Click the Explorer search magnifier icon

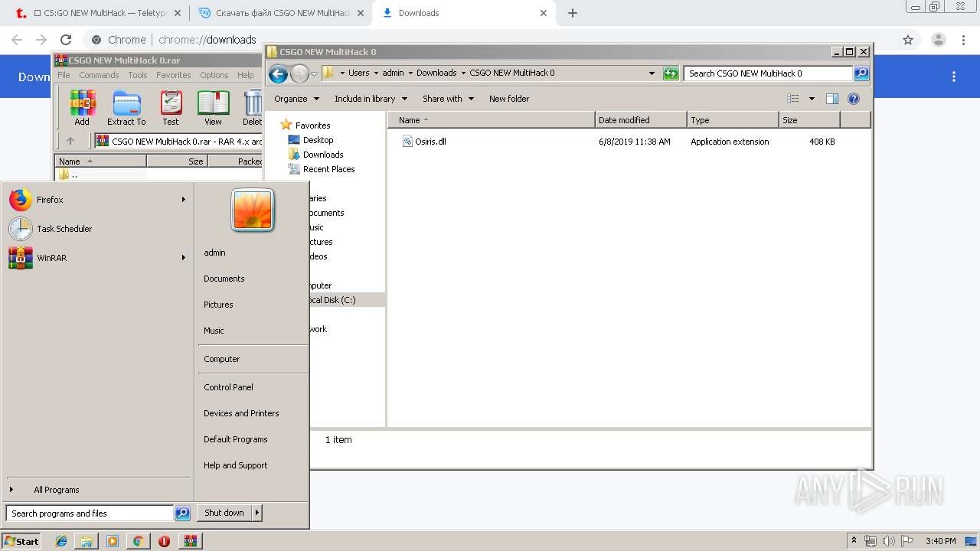(x=861, y=73)
